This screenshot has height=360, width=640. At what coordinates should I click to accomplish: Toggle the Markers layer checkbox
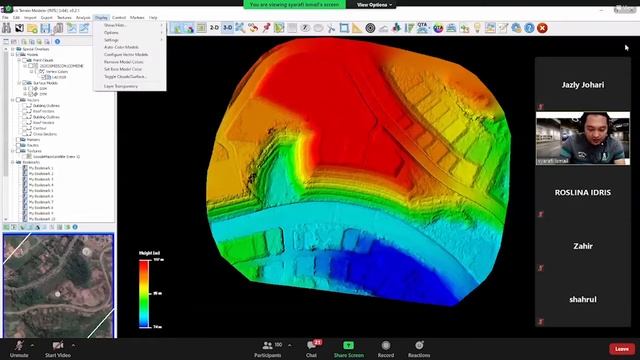(18, 140)
